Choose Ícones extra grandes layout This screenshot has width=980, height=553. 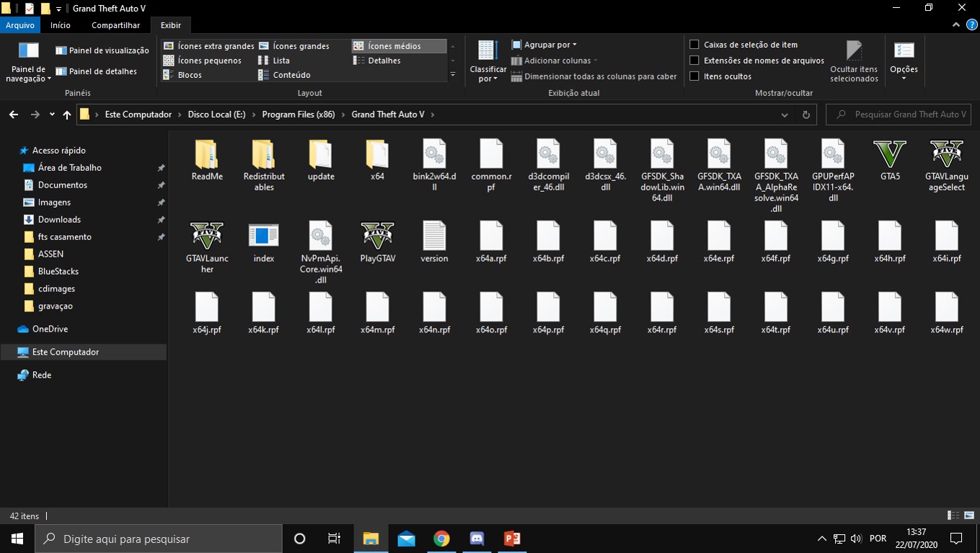click(208, 46)
